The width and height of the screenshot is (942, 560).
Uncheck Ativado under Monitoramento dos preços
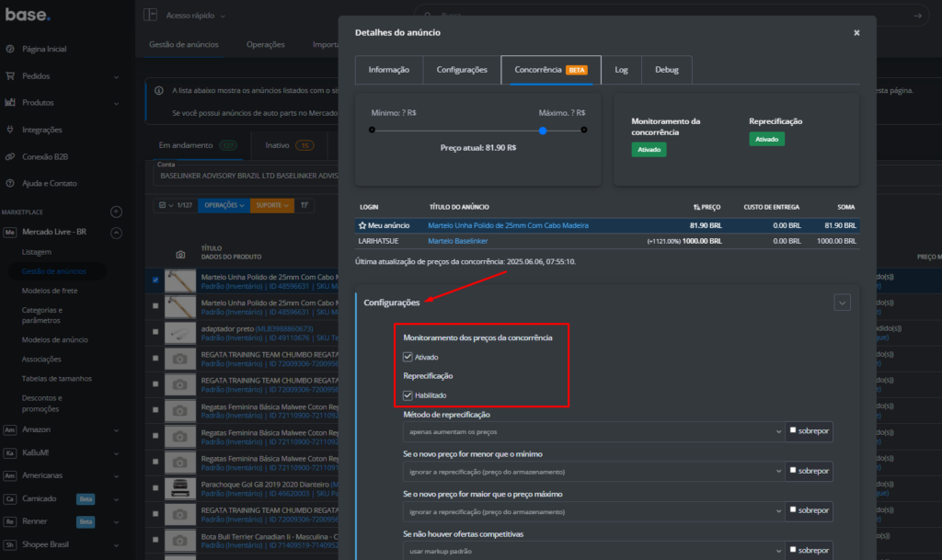408,357
